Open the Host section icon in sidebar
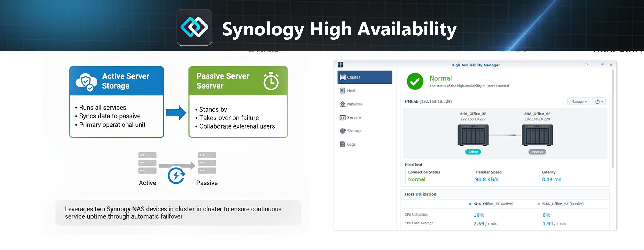The image size is (644, 250). coord(343,91)
